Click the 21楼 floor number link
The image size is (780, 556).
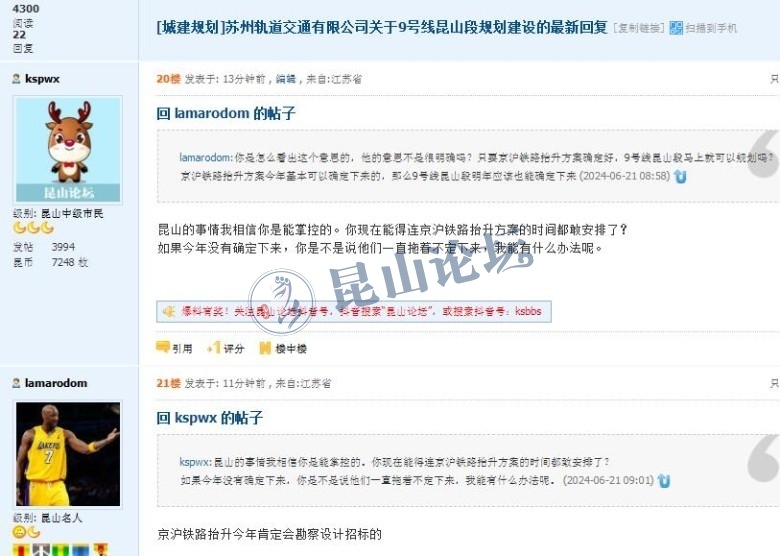[168, 383]
